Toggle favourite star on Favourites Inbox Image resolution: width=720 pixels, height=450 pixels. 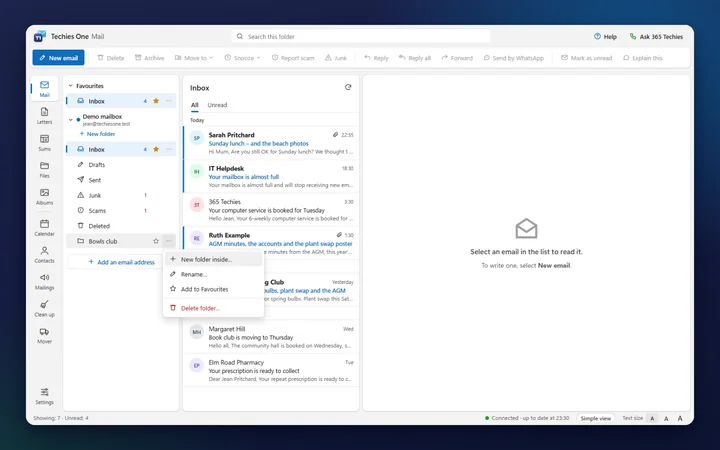pos(156,101)
